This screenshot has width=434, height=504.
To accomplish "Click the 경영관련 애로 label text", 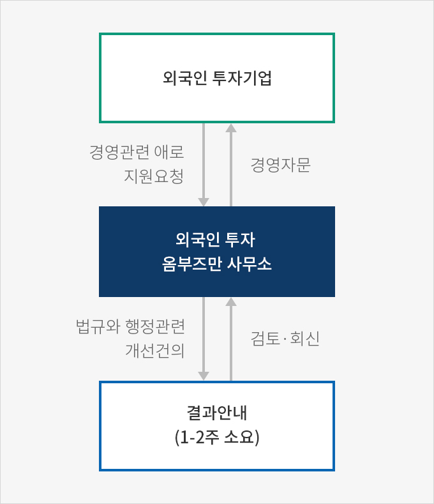I will click(137, 152).
